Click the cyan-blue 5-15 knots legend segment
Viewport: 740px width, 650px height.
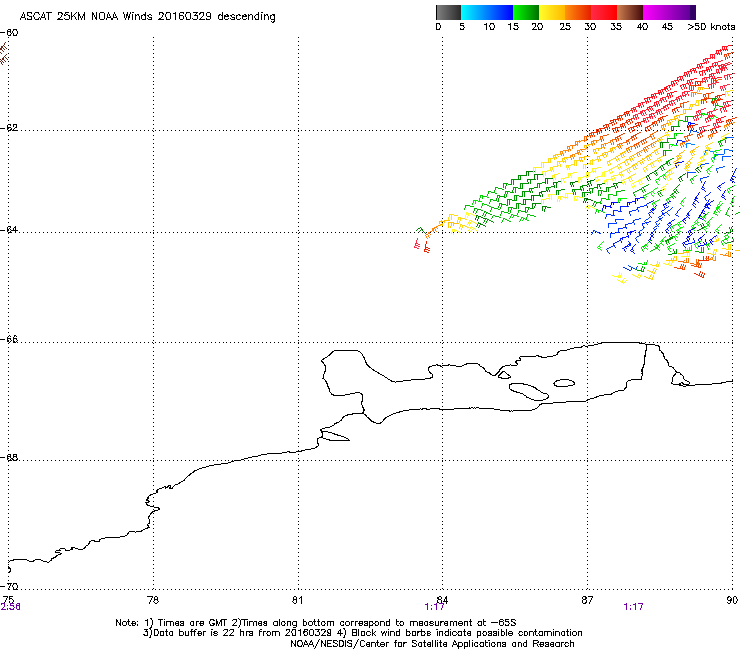[x=487, y=12]
